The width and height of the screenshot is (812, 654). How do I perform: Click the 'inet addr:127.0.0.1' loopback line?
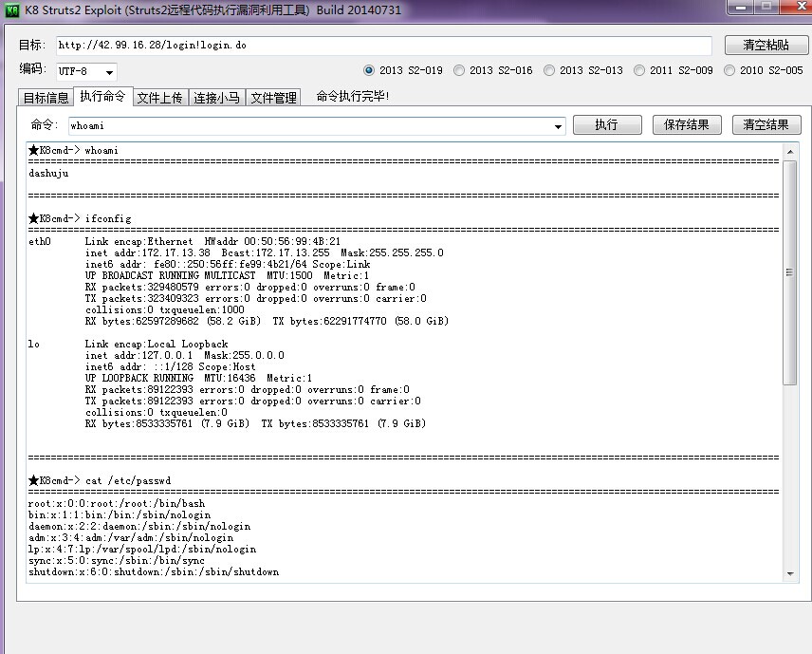tap(184, 356)
